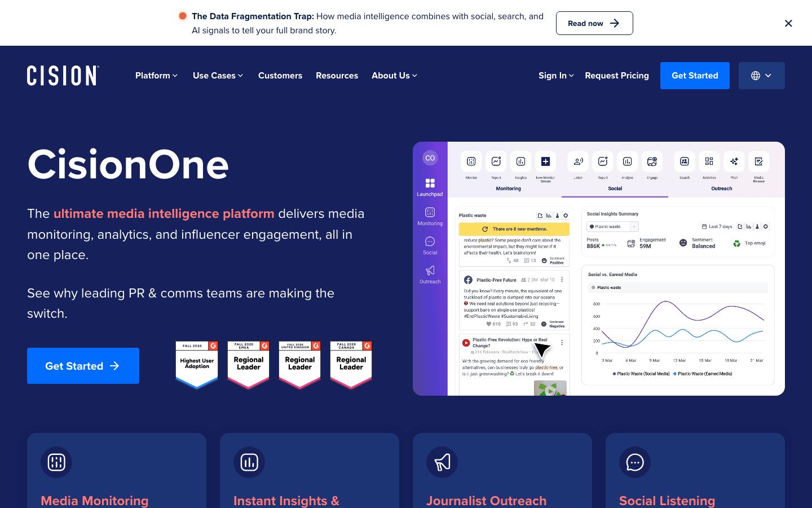812x508 pixels.
Task: Select the Pitch sparkle icon
Action: (x=734, y=161)
